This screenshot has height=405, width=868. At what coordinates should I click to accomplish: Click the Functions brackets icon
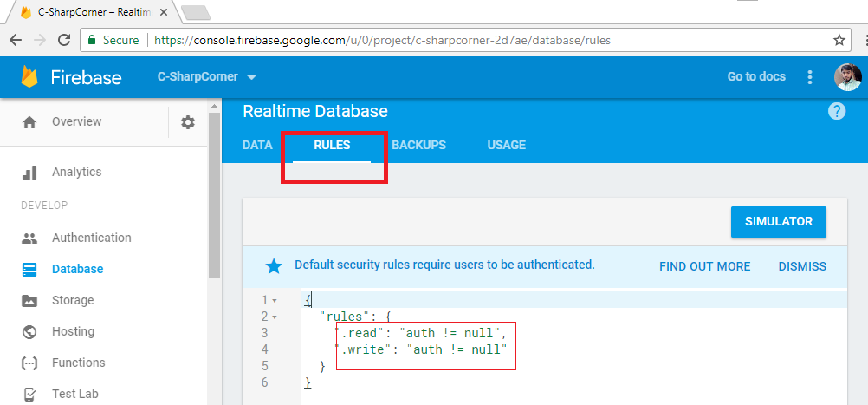click(29, 363)
